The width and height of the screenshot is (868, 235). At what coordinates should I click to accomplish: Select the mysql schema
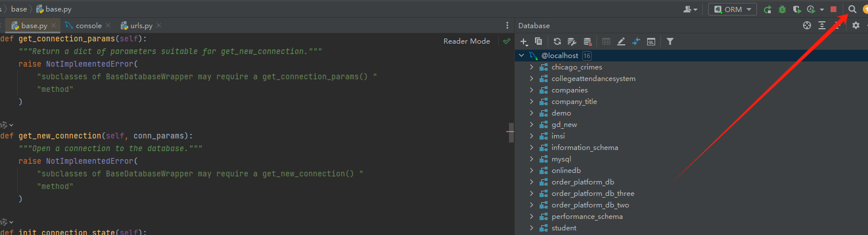pos(561,159)
